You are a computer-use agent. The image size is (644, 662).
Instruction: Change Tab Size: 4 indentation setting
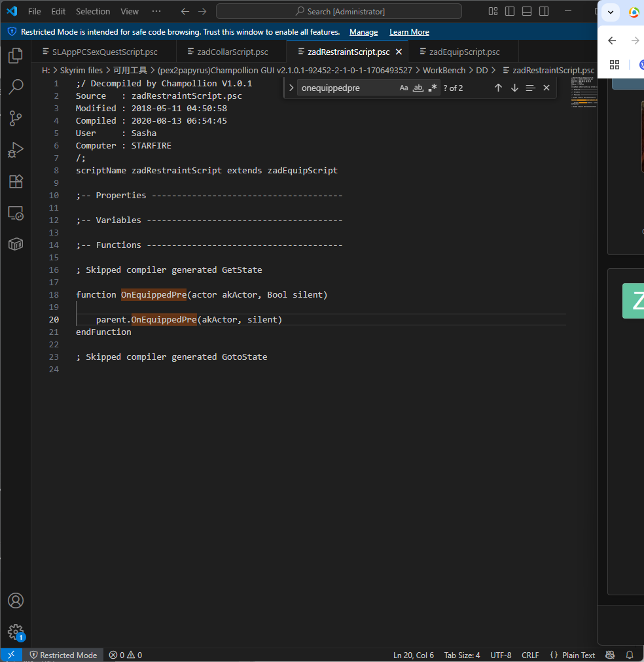click(462, 655)
